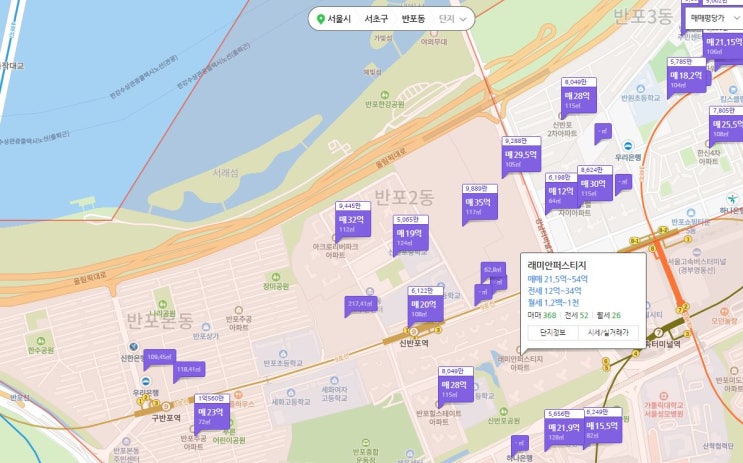The height and width of the screenshot is (463, 743).
Task: Click 전세 12억~34억 price line
Action: coord(554,291)
